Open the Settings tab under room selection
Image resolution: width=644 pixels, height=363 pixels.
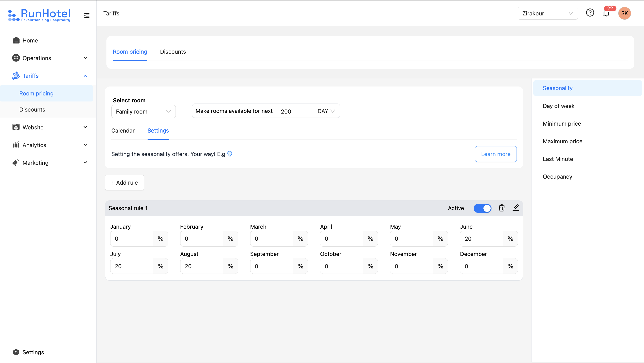158,130
